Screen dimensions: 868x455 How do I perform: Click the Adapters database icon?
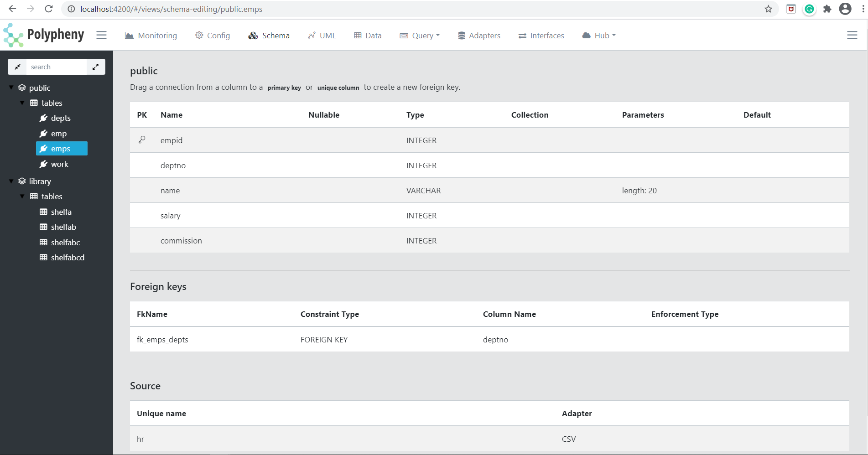[461, 35]
